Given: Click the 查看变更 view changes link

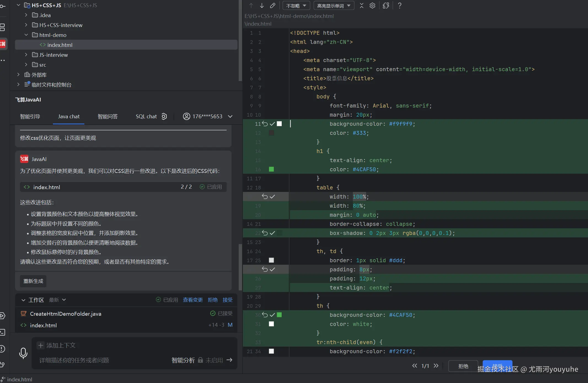Looking at the screenshot, I should coord(193,300).
